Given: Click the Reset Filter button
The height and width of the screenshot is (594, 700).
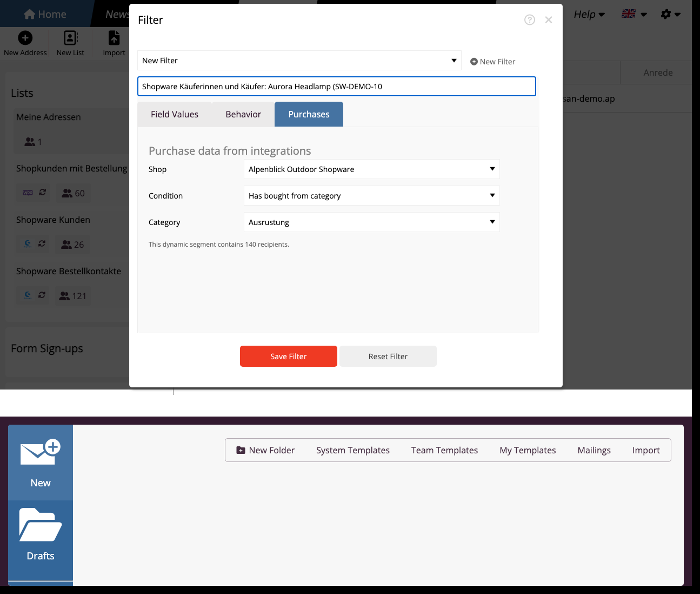Looking at the screenshot, I should [x=388, y=357].
